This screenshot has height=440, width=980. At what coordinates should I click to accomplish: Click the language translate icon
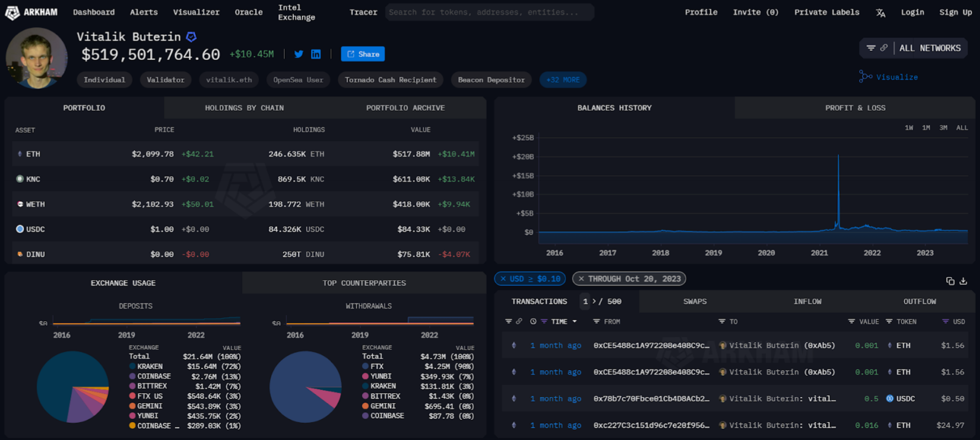pos(880,13)
